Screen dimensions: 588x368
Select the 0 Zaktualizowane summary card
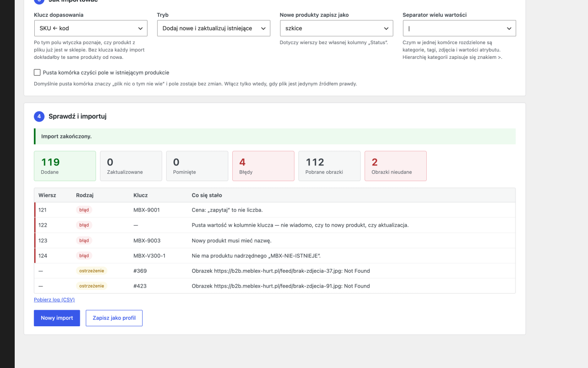click(131, 166)
